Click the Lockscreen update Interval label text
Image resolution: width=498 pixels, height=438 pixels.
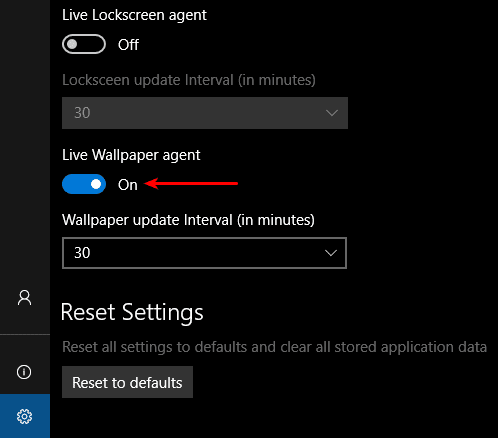[189, 80]
